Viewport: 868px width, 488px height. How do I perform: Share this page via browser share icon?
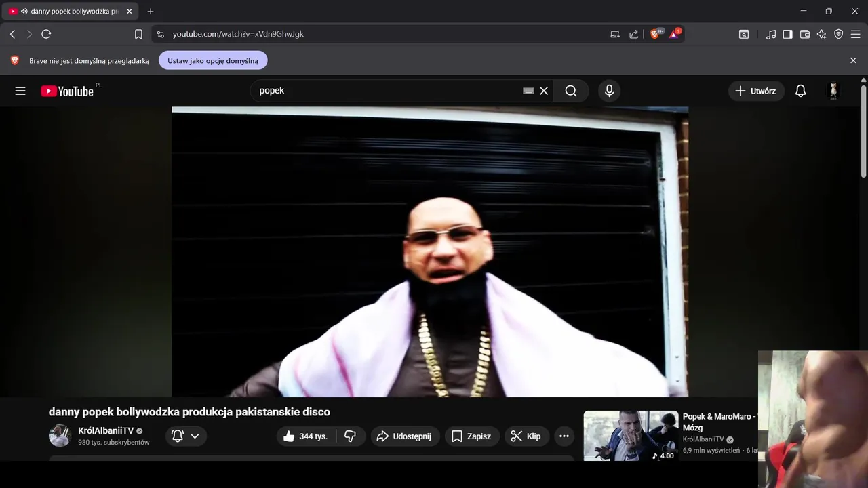(x=633, y=34)
